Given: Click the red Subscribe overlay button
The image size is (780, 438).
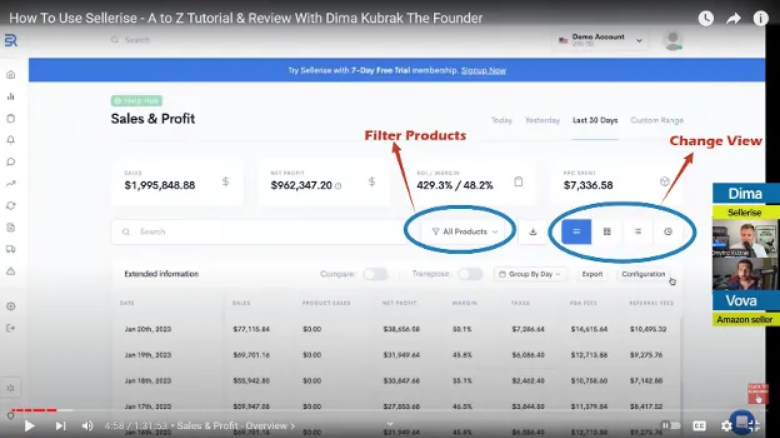Looking at the screenshot, I should [x=758, y=394].
